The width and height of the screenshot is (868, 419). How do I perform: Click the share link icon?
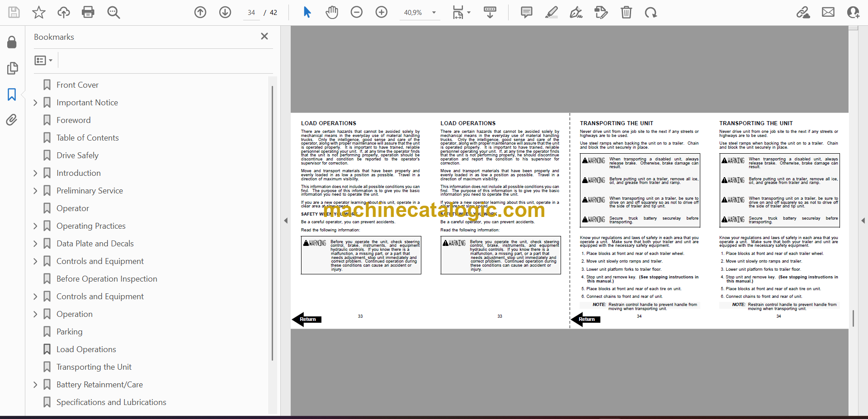[x=803, y=12]
